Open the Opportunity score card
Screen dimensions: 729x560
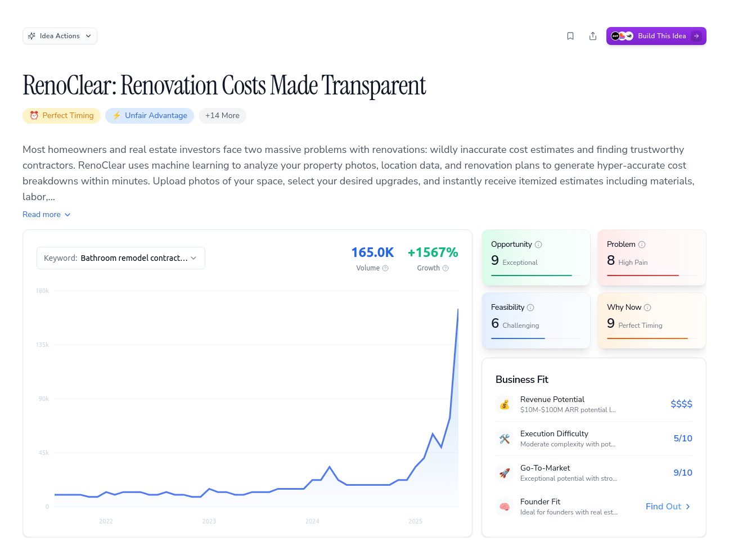pos(536,258)
